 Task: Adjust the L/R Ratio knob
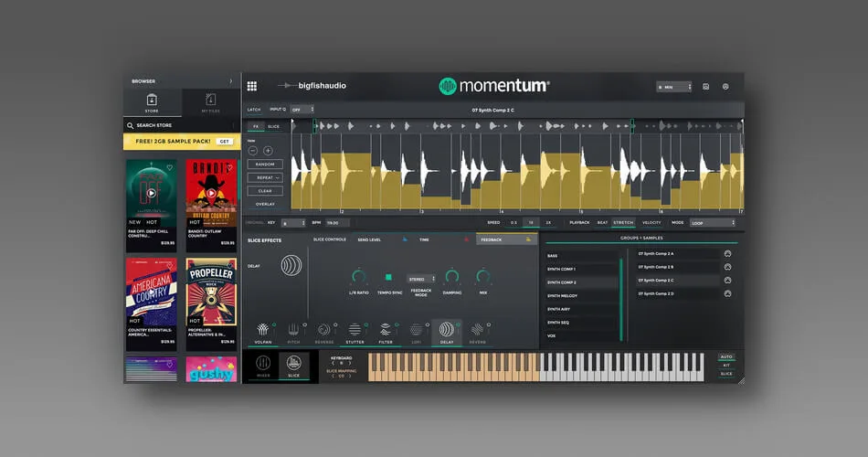pos(359,276)
